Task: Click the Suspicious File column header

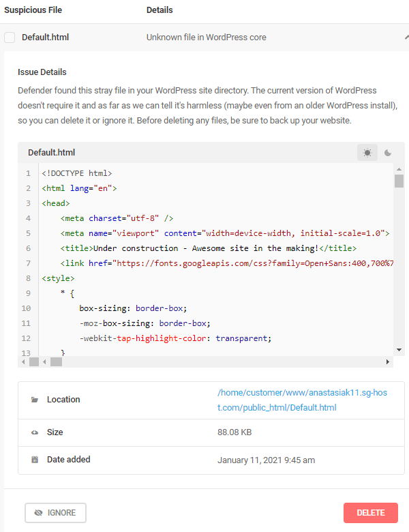Action: 33,10
